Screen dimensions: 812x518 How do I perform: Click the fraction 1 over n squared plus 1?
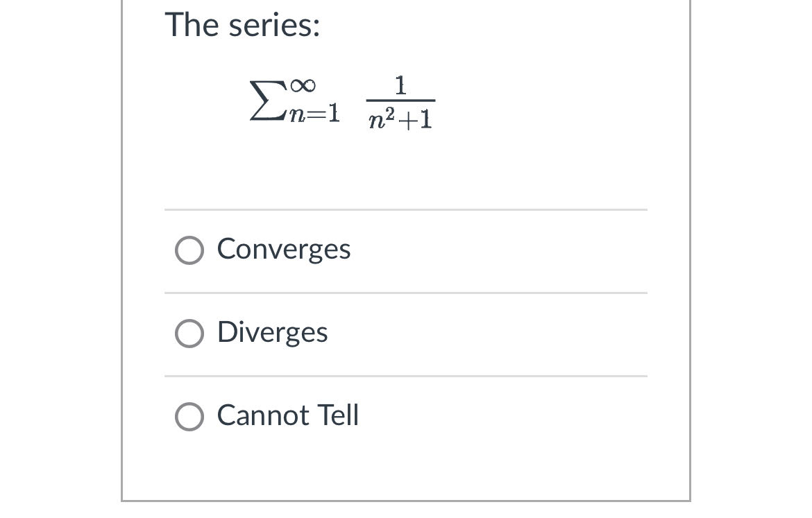[x=400, y=104]
